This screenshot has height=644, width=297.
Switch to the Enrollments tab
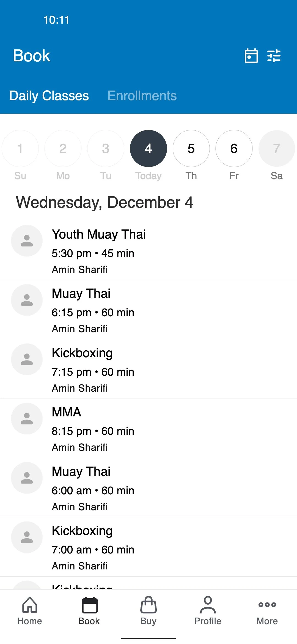[x=142, y=96]
